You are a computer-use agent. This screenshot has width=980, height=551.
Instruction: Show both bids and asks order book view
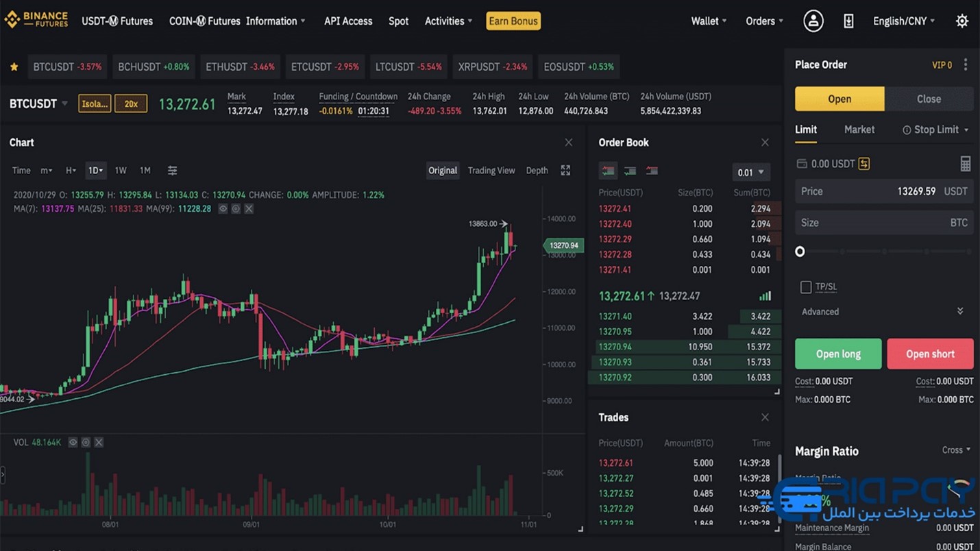[x=608, y=171]
